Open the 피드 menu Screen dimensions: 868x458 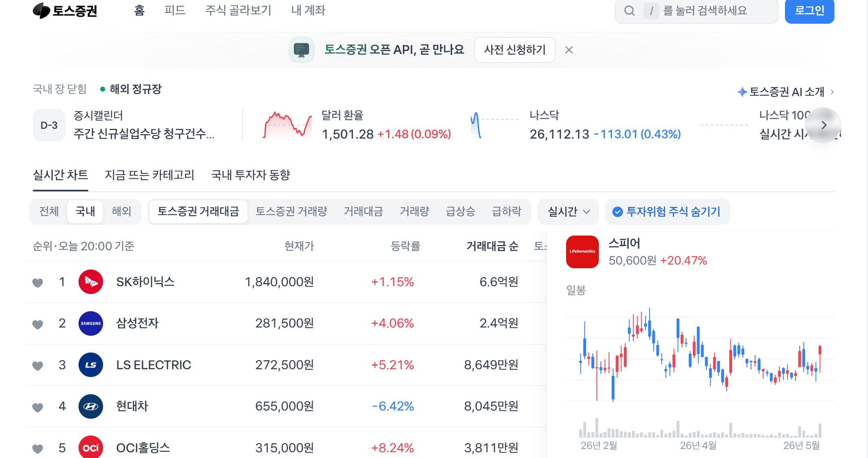(175, 10)
